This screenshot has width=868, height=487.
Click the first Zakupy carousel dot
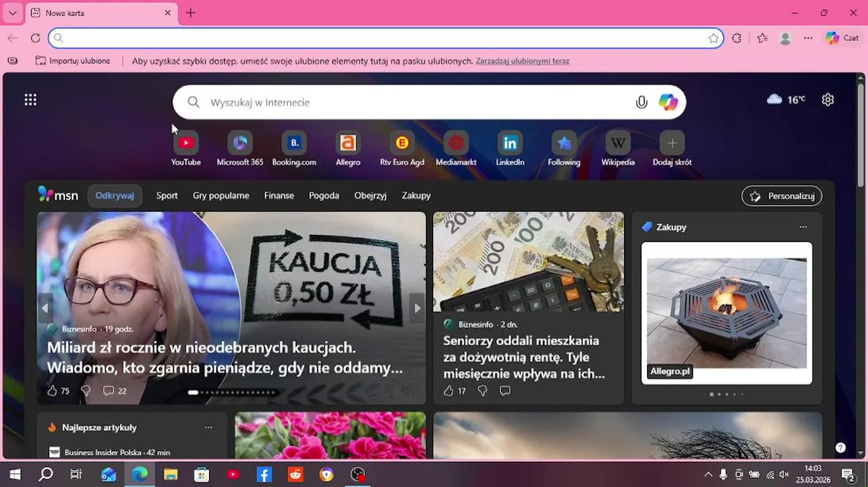click(711, 394)
